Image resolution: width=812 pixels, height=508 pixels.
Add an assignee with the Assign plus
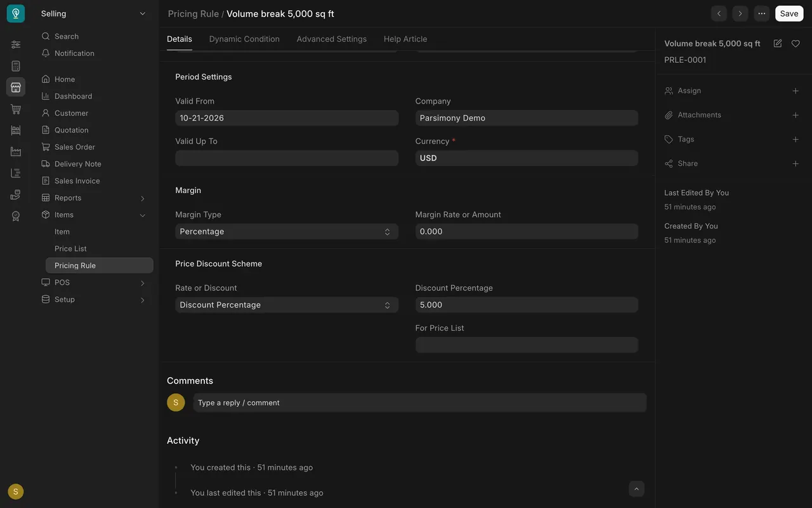pyautogui.click(x=796, y=91)
